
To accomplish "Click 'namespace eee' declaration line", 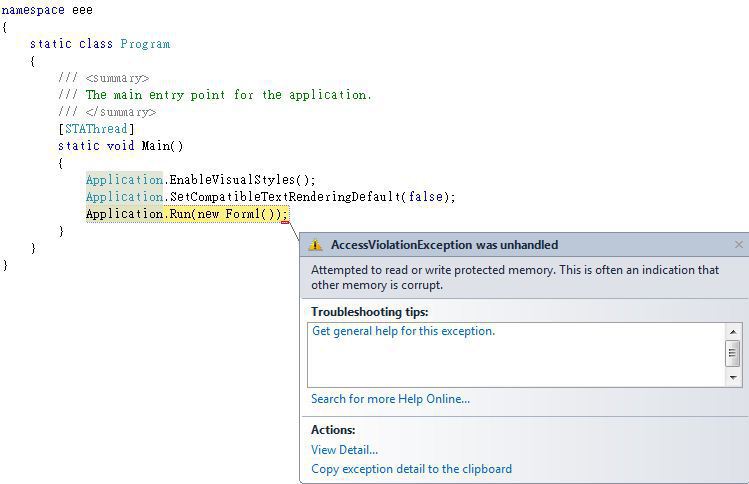I will pos(47,10).
